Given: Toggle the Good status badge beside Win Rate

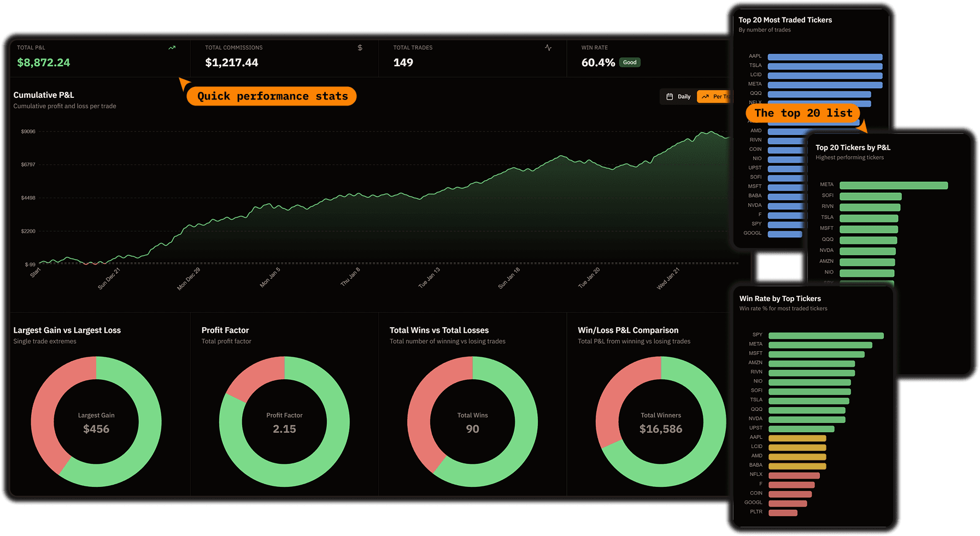Looking at the screenshot, I should (x=630, y=62).
